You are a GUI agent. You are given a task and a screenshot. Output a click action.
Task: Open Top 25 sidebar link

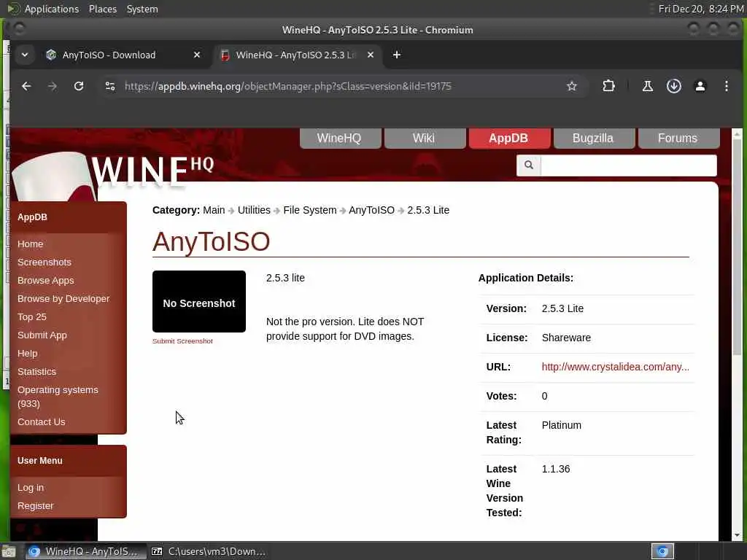pos(32,316)
